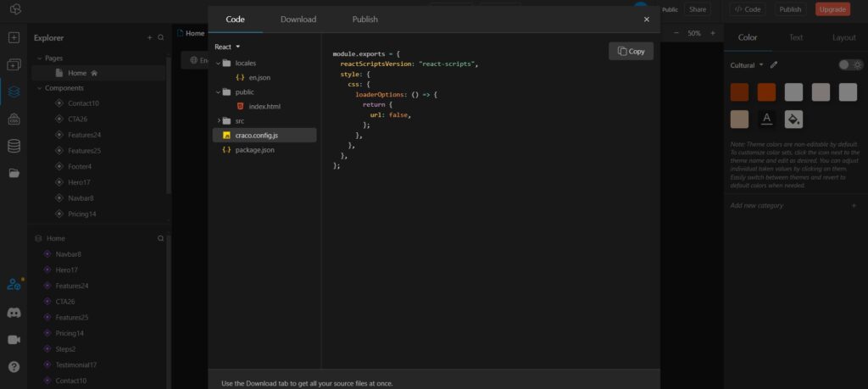The width and height of the screenshot is (868, 389).
Task: Select the paint bucket fill icon
Action: [793, 119]
